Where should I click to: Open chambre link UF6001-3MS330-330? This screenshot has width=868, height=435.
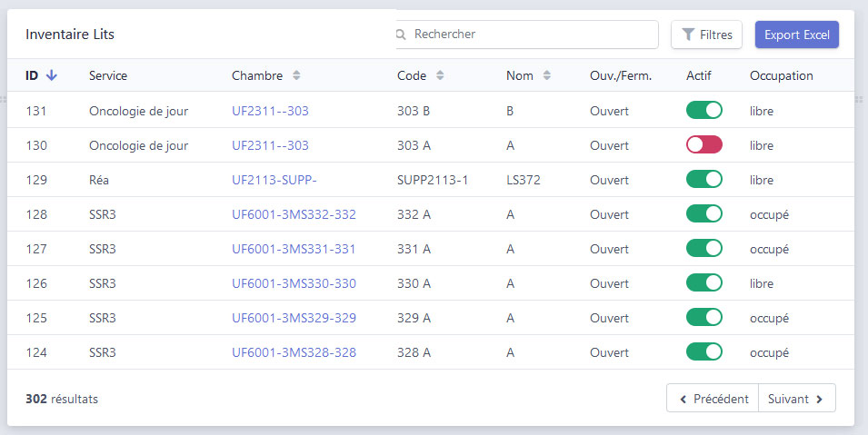point(294,283)
